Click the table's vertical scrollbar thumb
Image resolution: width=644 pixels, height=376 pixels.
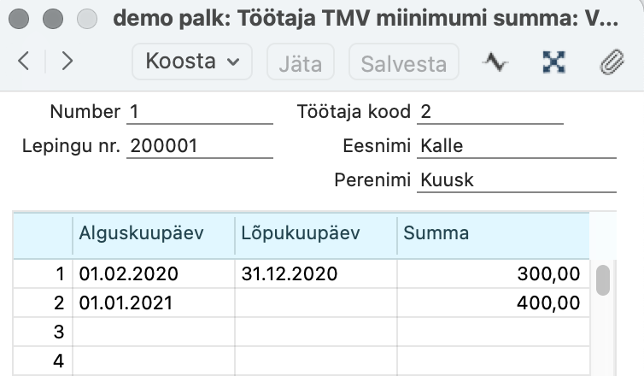[603, 280]
